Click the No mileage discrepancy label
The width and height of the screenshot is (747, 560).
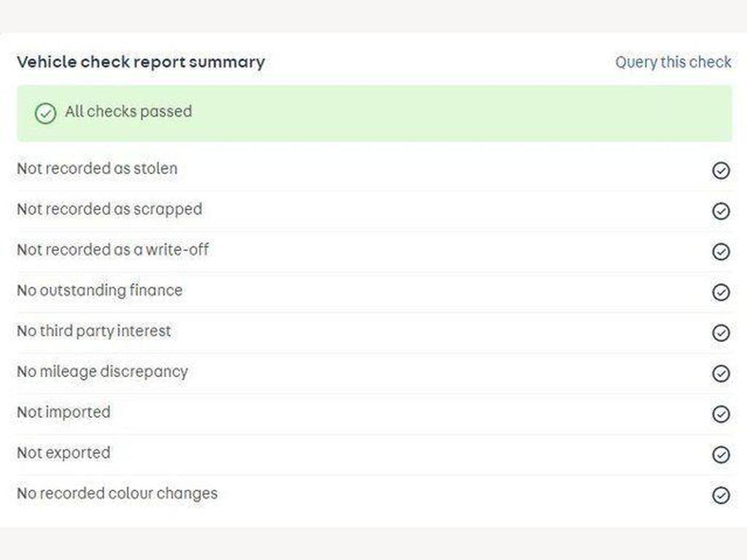point(102,371)
